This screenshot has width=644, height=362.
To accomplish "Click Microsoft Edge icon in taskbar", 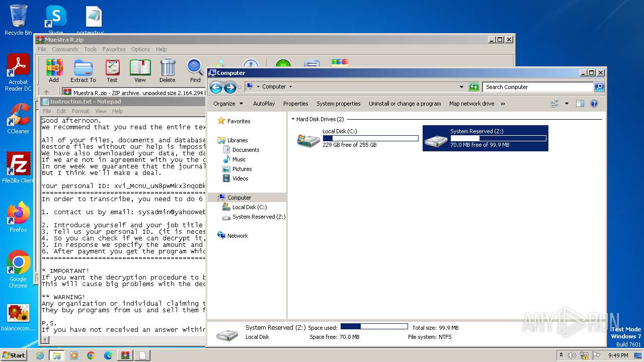I will pos(108,355).
